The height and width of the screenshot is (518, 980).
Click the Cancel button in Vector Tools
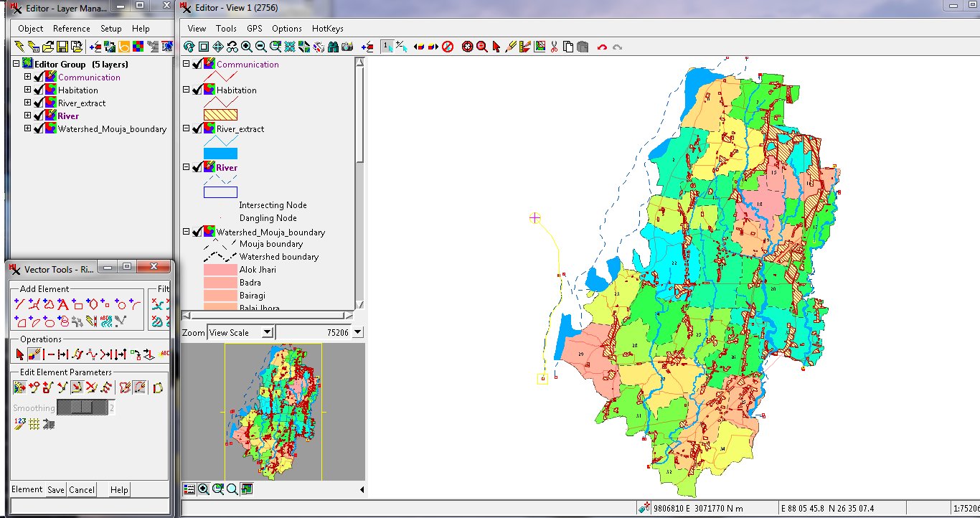[82, 490]
